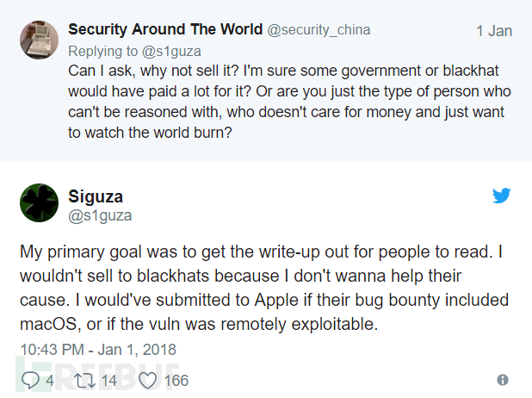
Task: Click the like count of 166
Action: pyautogui.click(x=176, y=380)
